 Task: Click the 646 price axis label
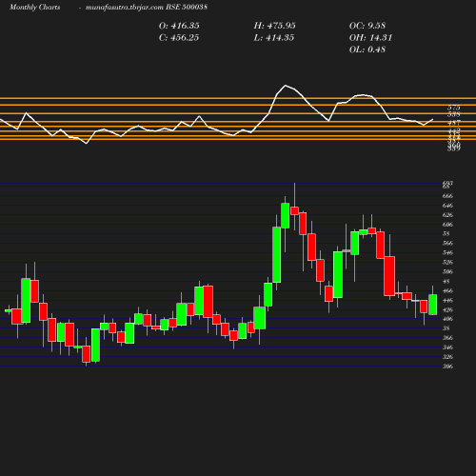447,206
